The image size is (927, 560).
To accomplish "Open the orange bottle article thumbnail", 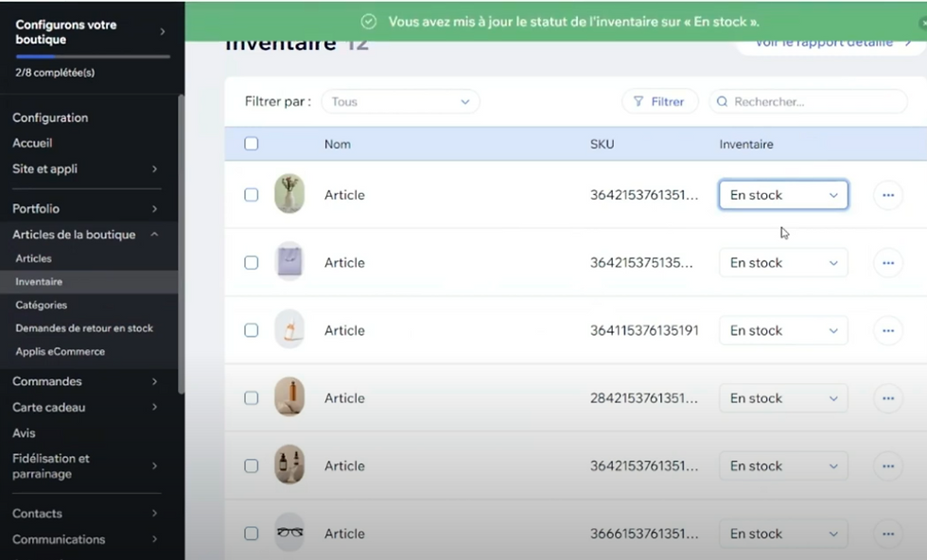I will (x=289, y=329).
